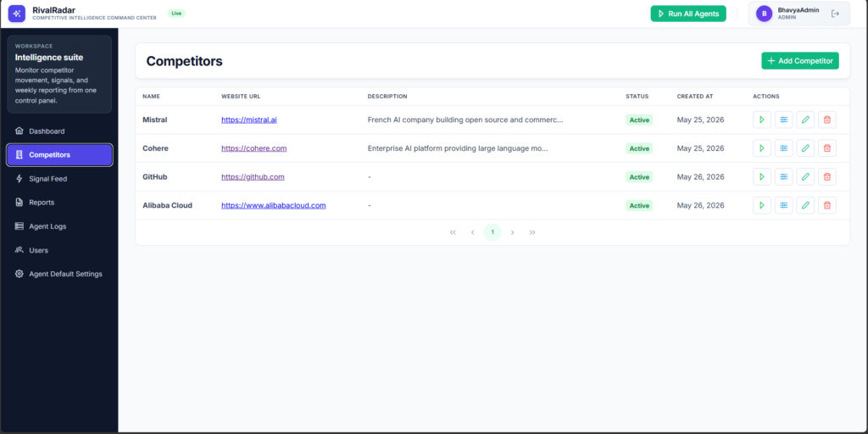Edit the Alibaba Cloud competitor

pos(805,205)
